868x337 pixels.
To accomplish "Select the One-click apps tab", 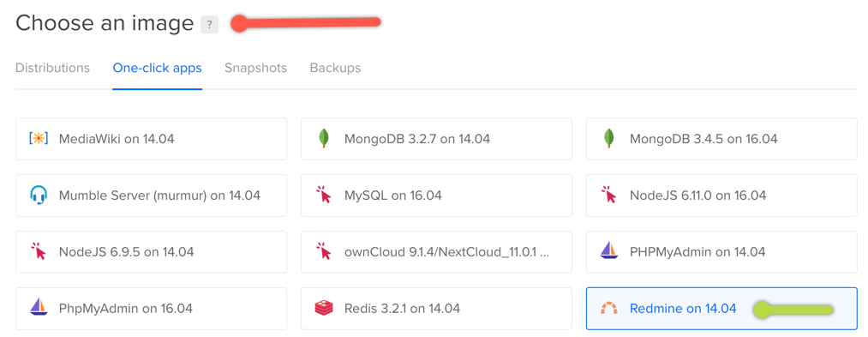I will pos(157,69).
